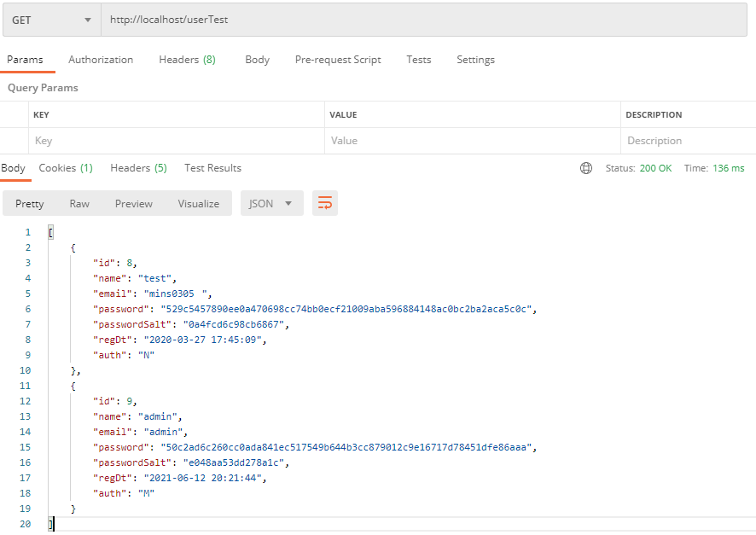
Task: Click the "N" auth value
Action: [x=146, y=355]
